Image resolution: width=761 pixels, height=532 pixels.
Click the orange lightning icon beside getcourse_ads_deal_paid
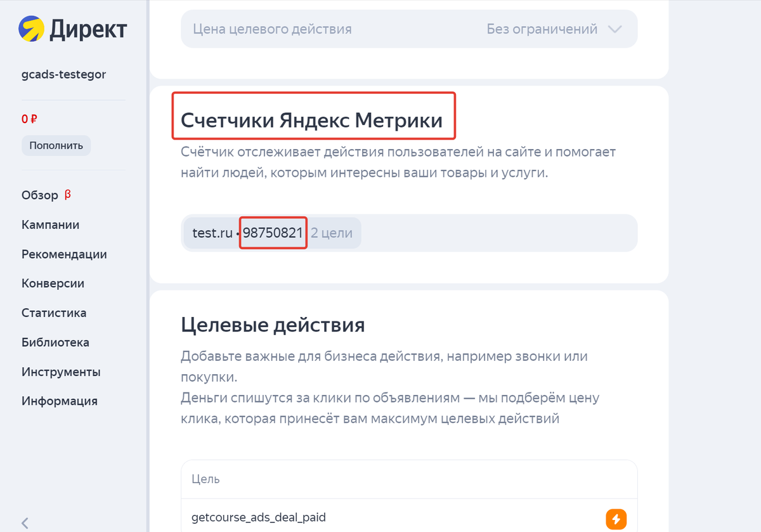[616, 518]
